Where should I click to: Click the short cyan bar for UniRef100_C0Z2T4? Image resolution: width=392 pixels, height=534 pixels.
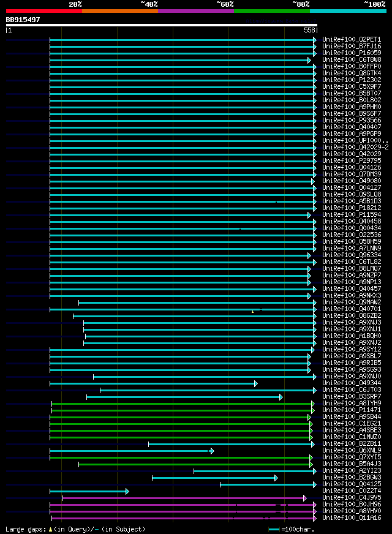pyautogui.click(x=89, y=491)
